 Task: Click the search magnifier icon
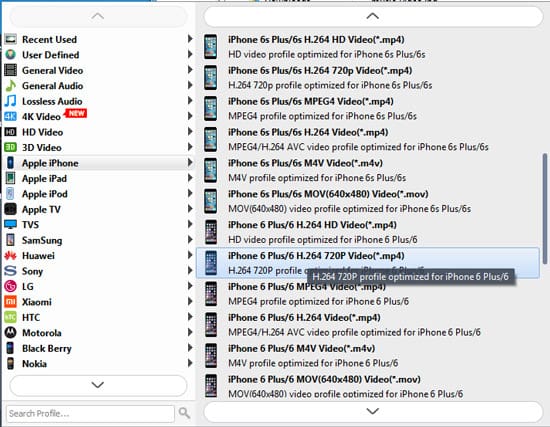pyautogui.click(x=184, y=413)
